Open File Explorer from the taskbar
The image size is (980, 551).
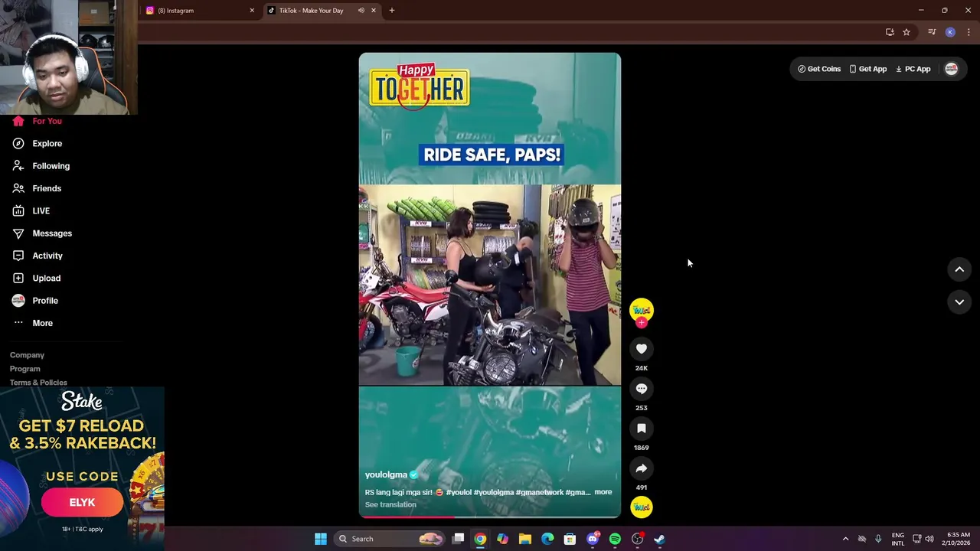point(525,539)
